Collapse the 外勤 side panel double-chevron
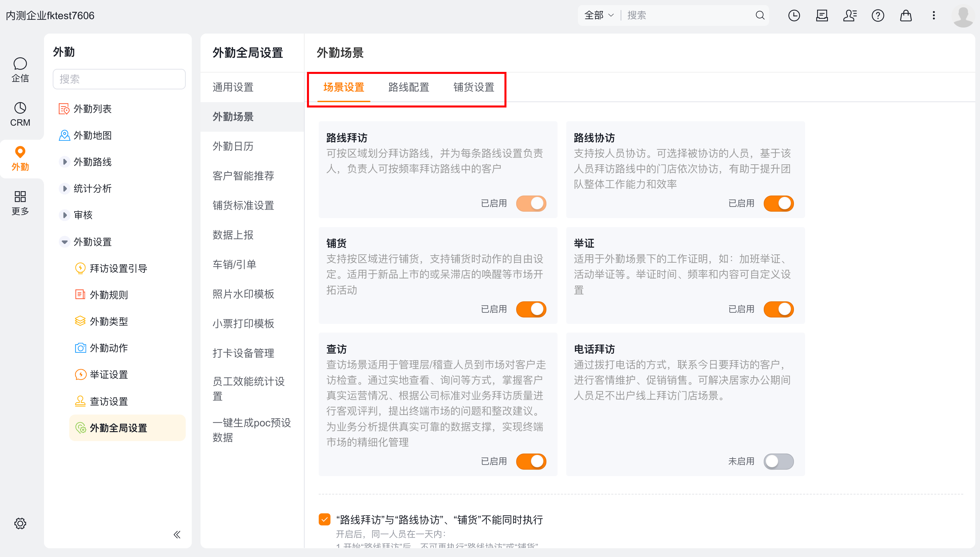 (x=177, y=534)
